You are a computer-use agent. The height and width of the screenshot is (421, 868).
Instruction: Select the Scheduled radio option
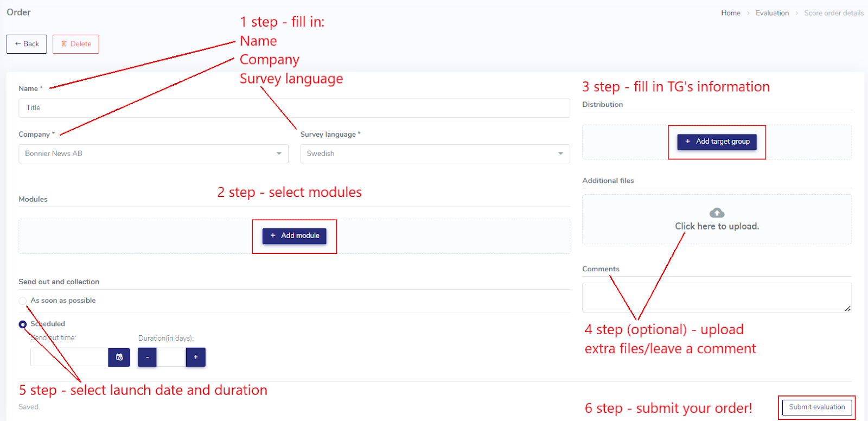23,324
